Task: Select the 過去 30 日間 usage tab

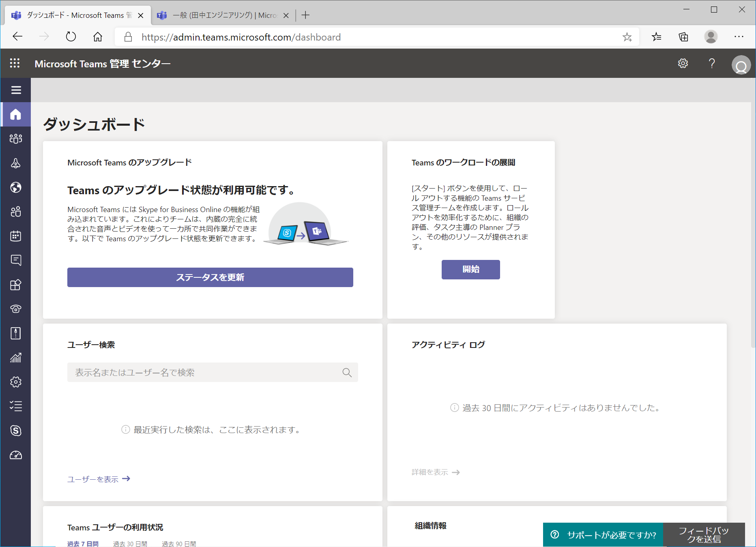Action: [130, 543]
